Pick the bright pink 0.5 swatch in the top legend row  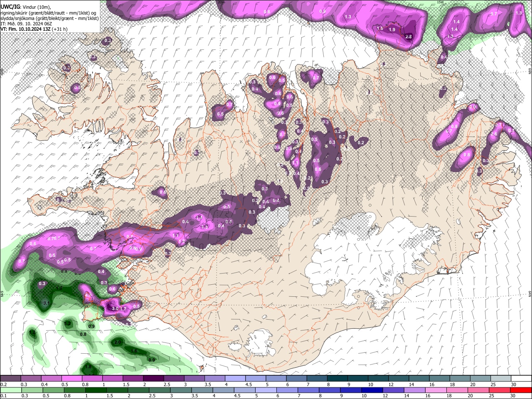[71, 379]
